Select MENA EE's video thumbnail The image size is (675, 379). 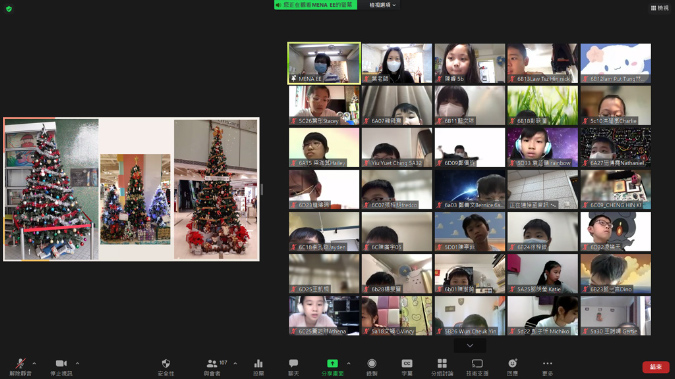coord(324,63)
